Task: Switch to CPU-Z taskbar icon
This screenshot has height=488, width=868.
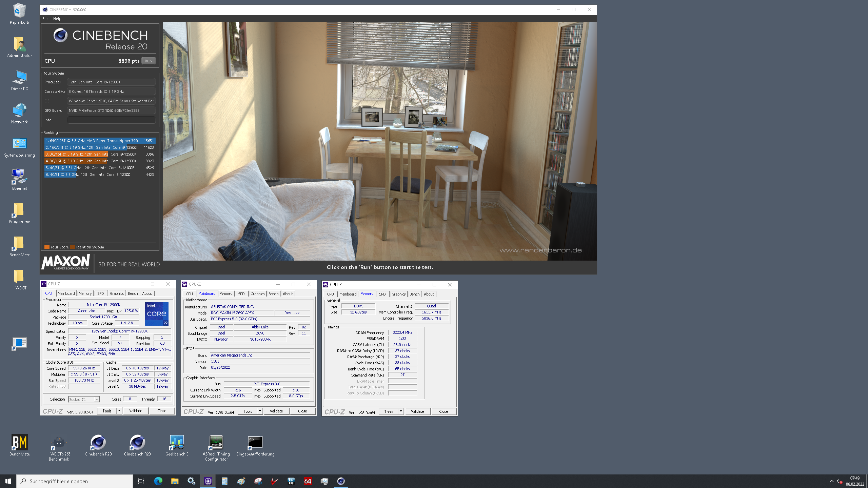Action: [x=208, y=481]
